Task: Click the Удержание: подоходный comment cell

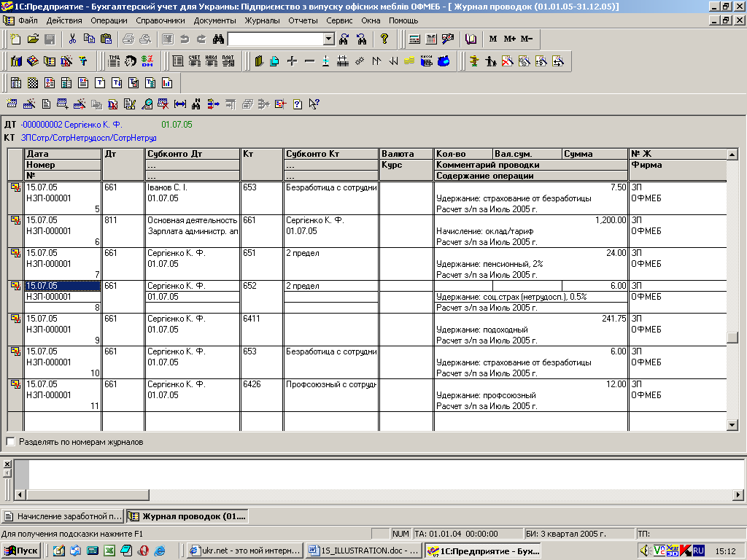Action: point(531,330)
